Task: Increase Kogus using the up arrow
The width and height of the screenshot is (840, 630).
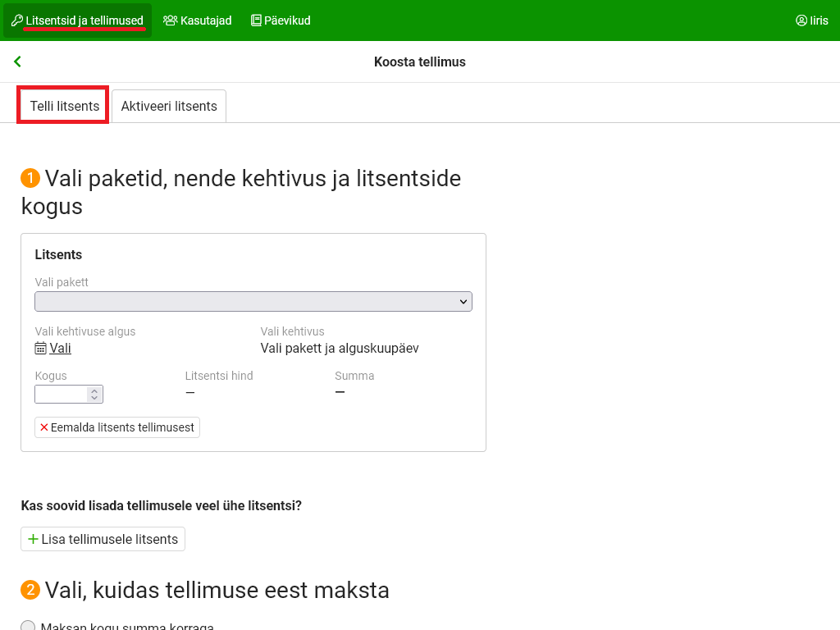Action: [94, 390]
